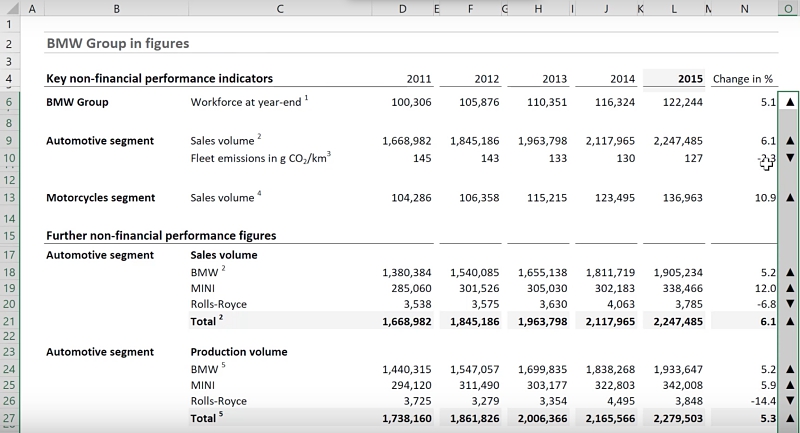Image resolution: width=800 pixels, height=433 pixels.
Task: Click the 'Further non-financial performance figures' heading
Action: [x=161, y=236]
